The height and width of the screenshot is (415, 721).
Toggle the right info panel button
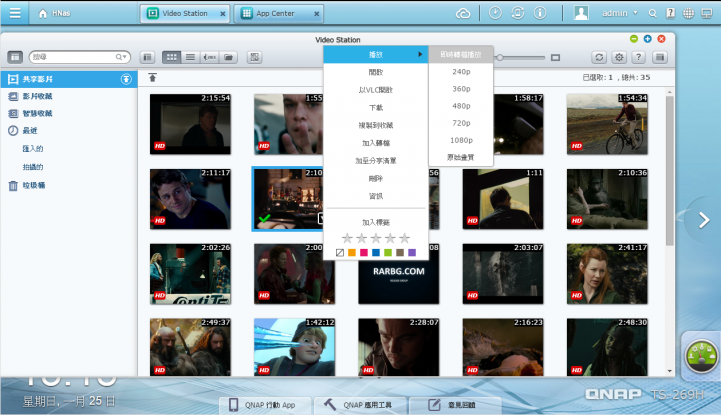(x=660, y=57)
